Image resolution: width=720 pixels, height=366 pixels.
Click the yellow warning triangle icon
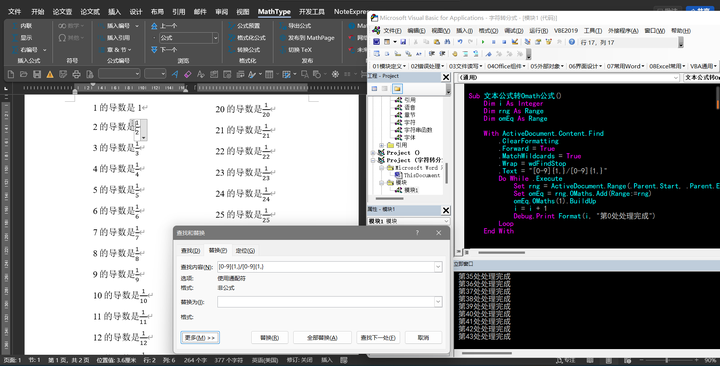(x=50, y=74)
